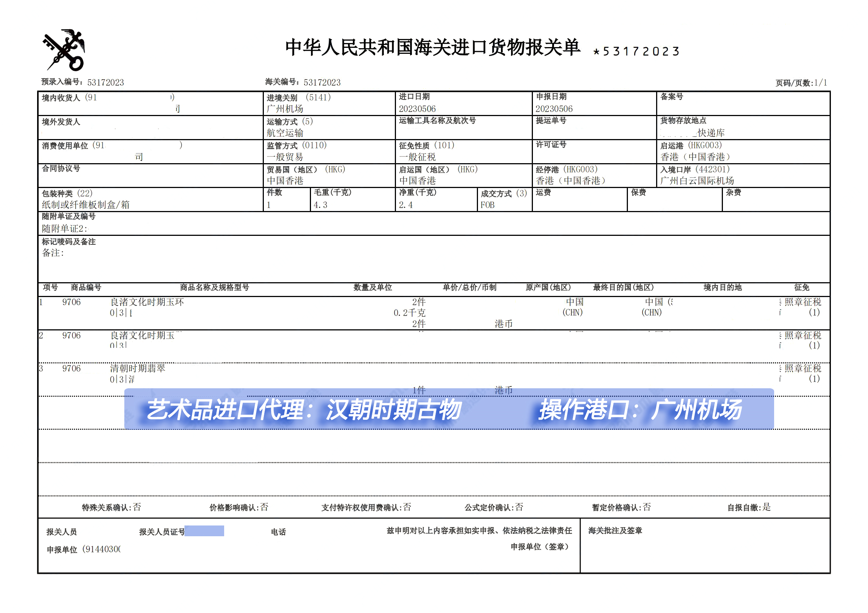This screenshot has height=613, width=868.
Task: Click the 海关批注及签章 label
Action: pyautogui.click(x=615, y=530)
